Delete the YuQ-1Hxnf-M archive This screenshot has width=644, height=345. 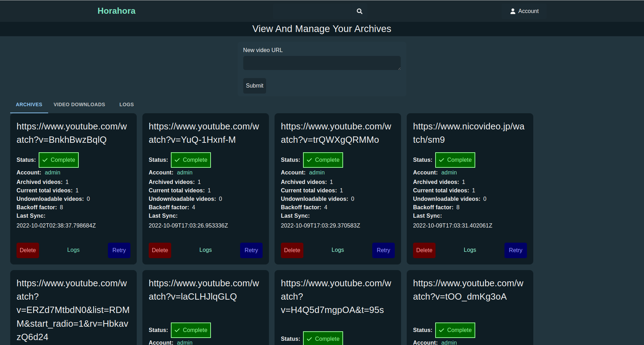pyautogui.click(x=160, y=250)
